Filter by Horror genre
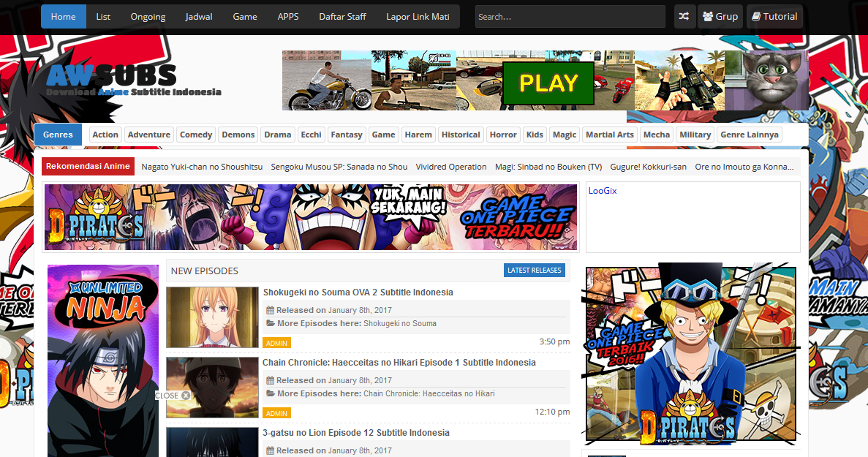The height and width of the screenshot is (457, 868). coord(503,135)
